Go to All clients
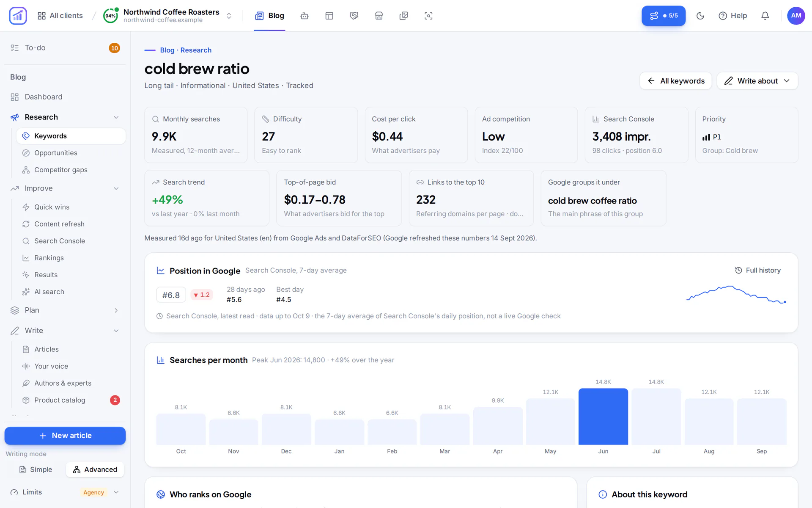 60,16
